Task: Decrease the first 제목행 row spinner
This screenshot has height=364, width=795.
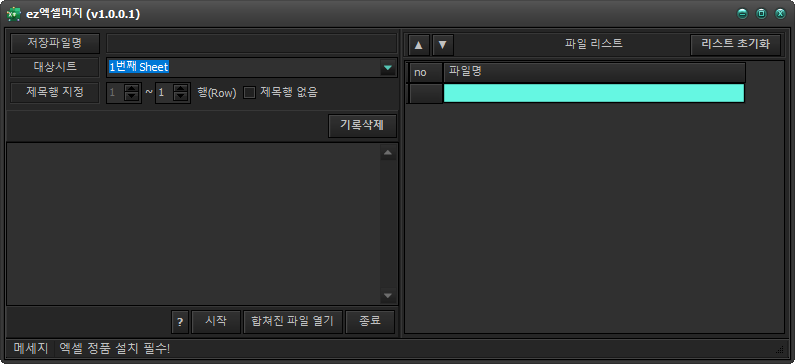Action: pyautogui.click(x=132, y=97)
